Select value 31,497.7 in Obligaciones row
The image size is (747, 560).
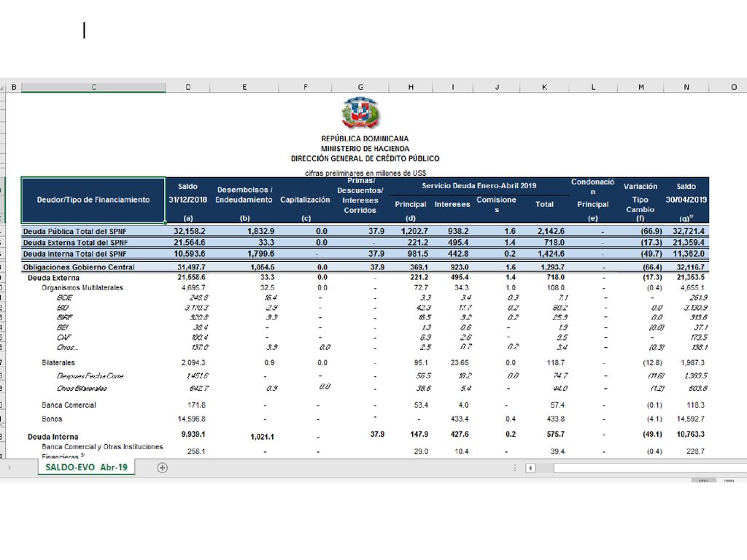point(192,267)
